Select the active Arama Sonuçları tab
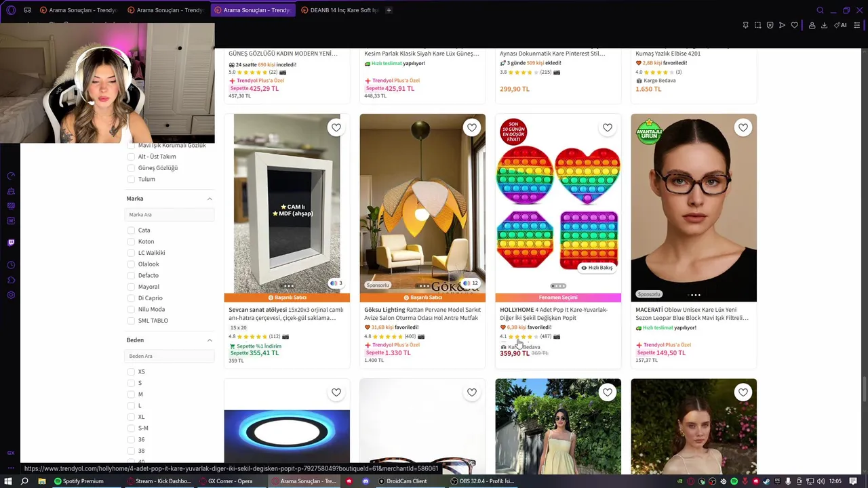Image resolution: width=868 pixels, height=488 pixels. [252, 10]
